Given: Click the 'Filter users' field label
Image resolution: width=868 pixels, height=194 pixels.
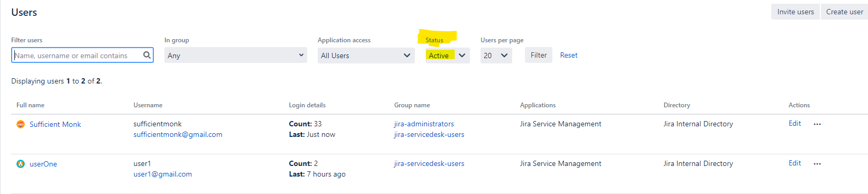Looking at the screenshot, I should [x=27, y=40].
